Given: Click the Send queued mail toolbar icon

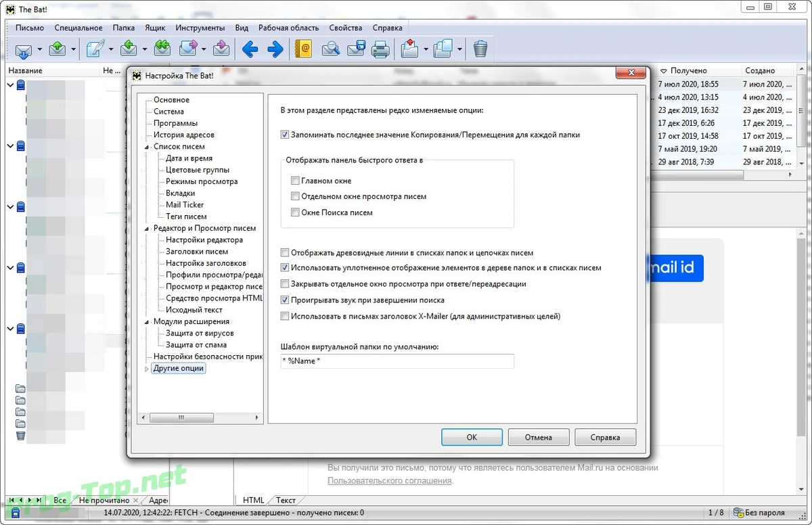Looking at the screenshot, I should tap(58, 49).
